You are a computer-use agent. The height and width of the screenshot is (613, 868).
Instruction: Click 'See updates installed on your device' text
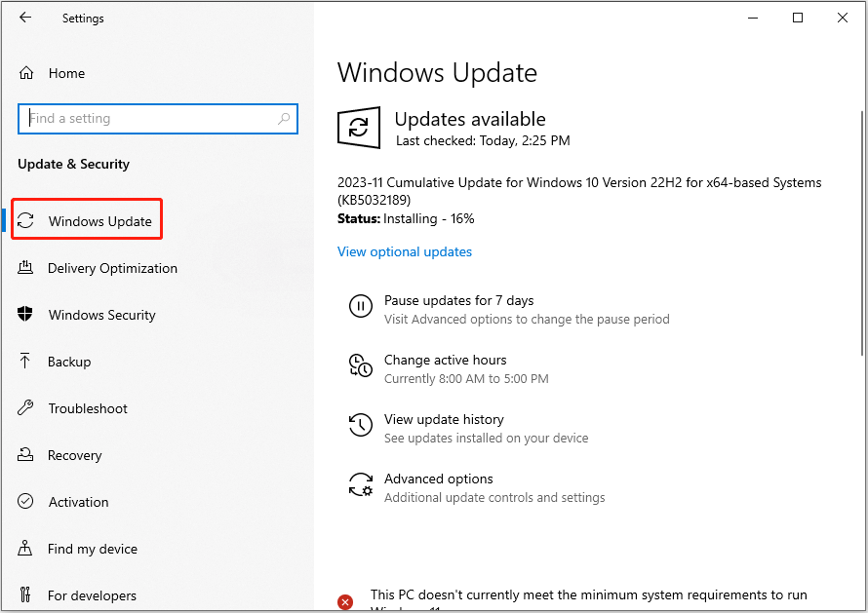(x=486, y=439)
